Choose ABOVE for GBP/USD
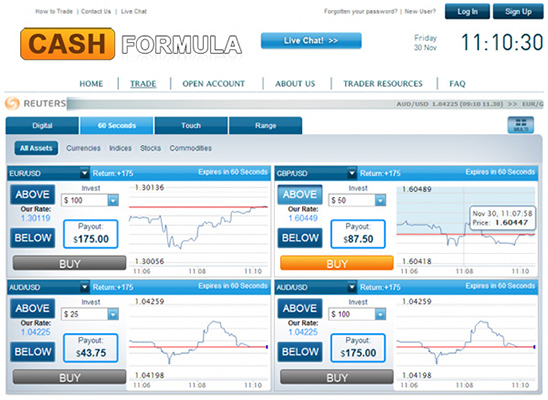Screen dimensions: 548x400 pyautogui.click(x=300, y=194)
